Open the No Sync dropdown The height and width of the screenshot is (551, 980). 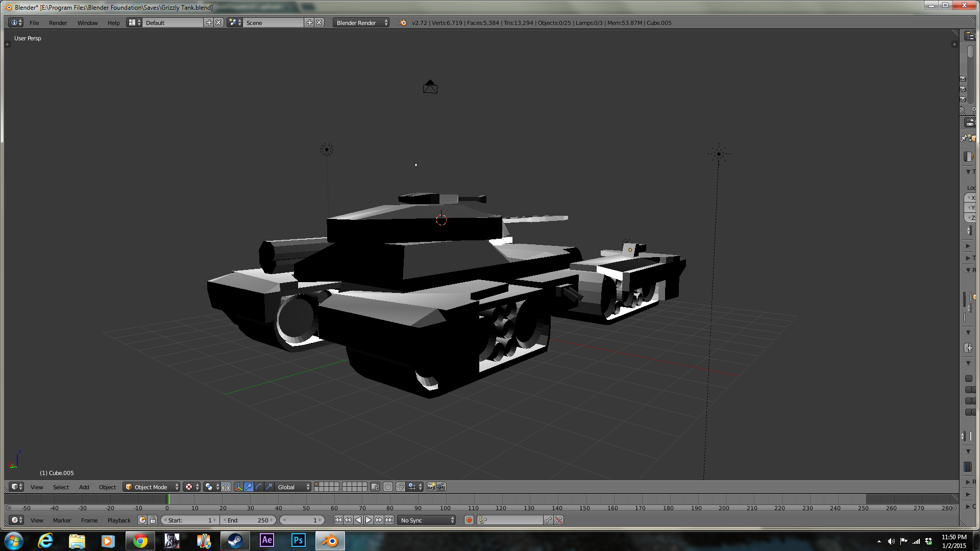click(427, 520)
